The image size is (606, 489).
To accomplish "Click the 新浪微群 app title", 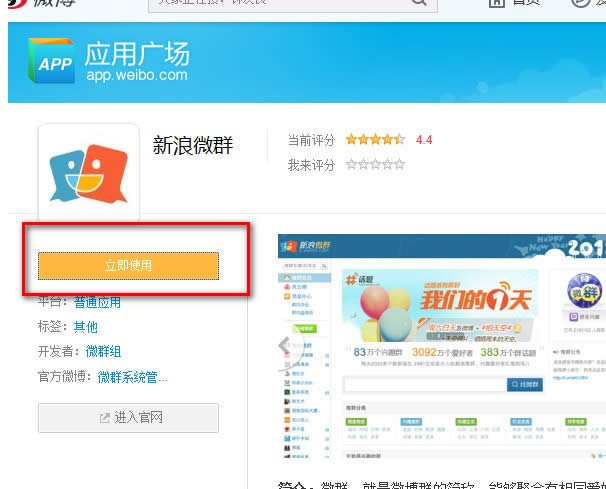I will [x=193, y=145].
